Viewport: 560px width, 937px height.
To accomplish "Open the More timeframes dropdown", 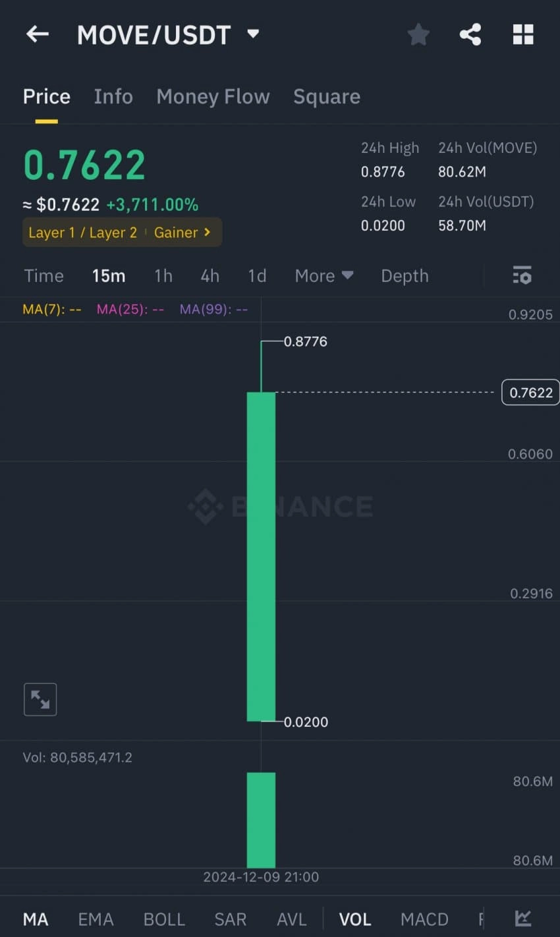I will pyautogui.click(x=323, y=275).
